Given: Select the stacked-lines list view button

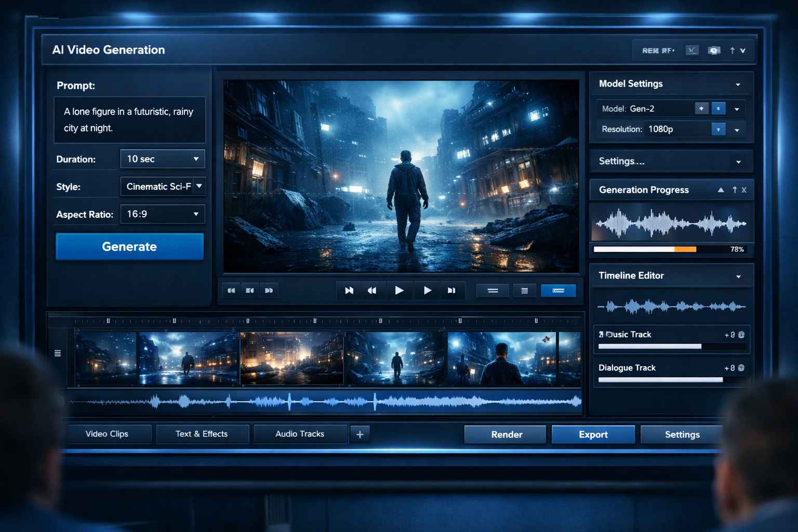Looking at the screenshot, I should point(524,290).
